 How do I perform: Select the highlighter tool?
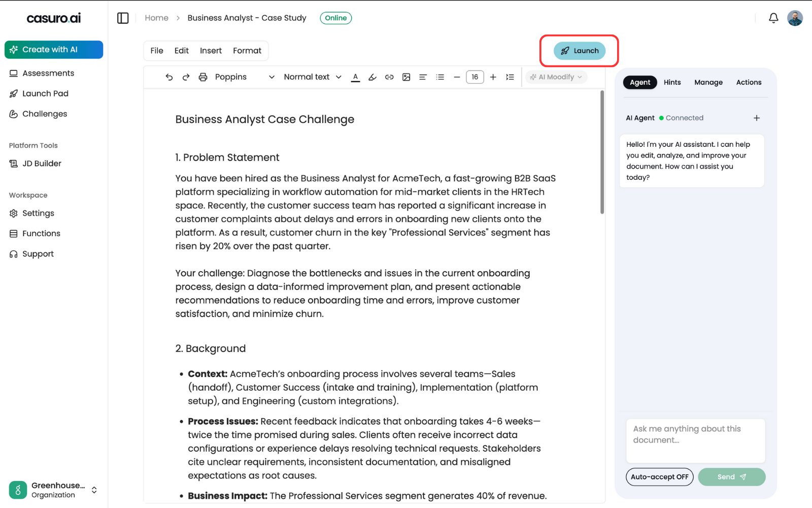373,77
